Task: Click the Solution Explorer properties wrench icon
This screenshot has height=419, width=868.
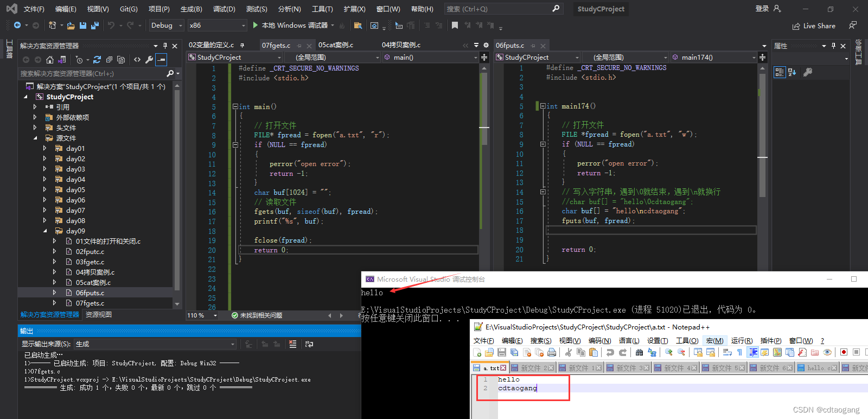Action: click(149, 60)
